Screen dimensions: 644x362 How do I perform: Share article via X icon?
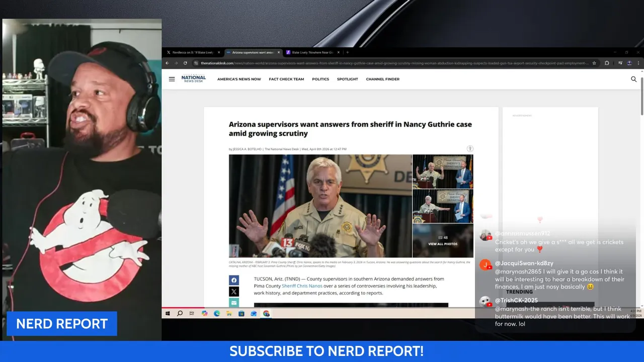pos(234,291)
